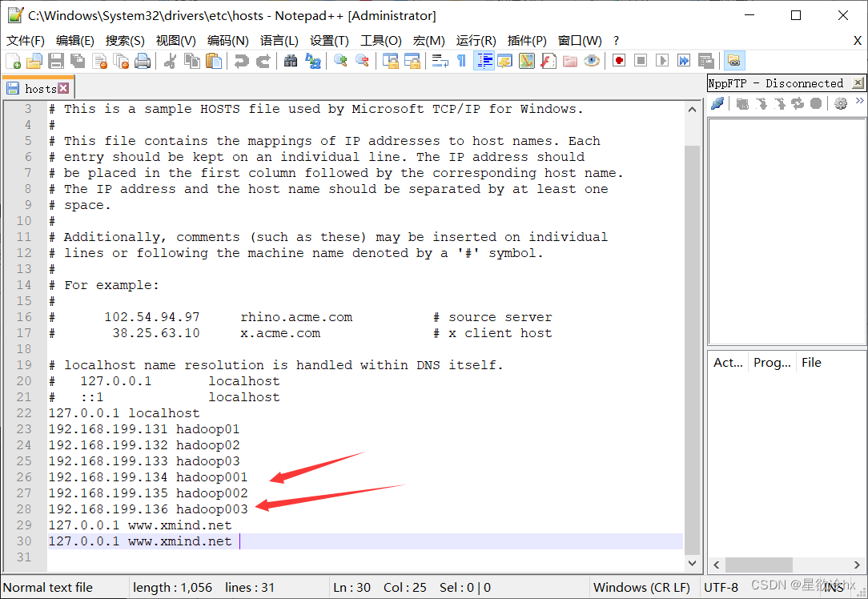Toggle Show All Characters pilcrow icon

click(x=462, y=61)
